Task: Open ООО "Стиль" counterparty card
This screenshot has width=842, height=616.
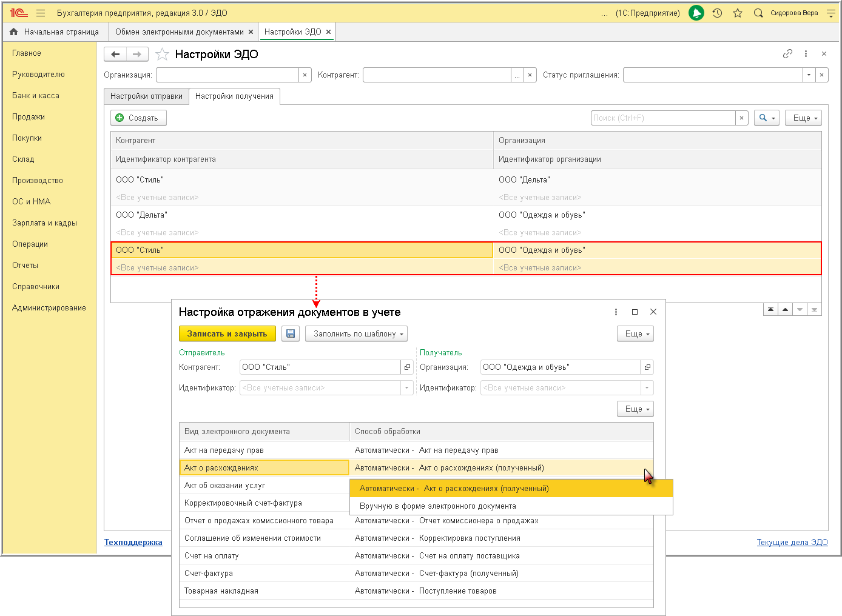Action: (x=408, y=367)
